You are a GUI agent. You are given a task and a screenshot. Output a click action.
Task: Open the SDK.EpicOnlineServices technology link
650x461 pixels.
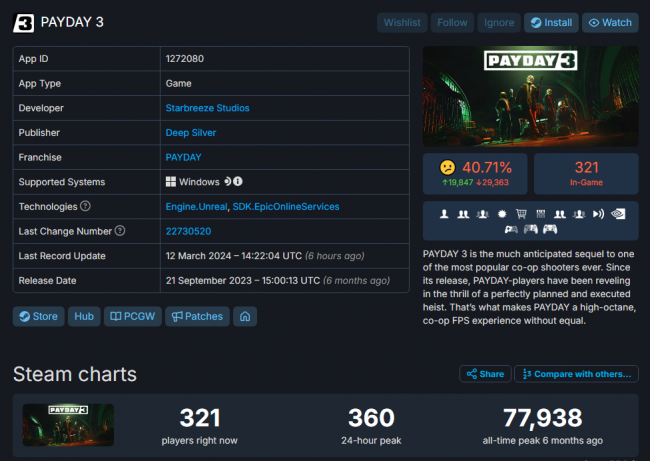tap(286, 206)
